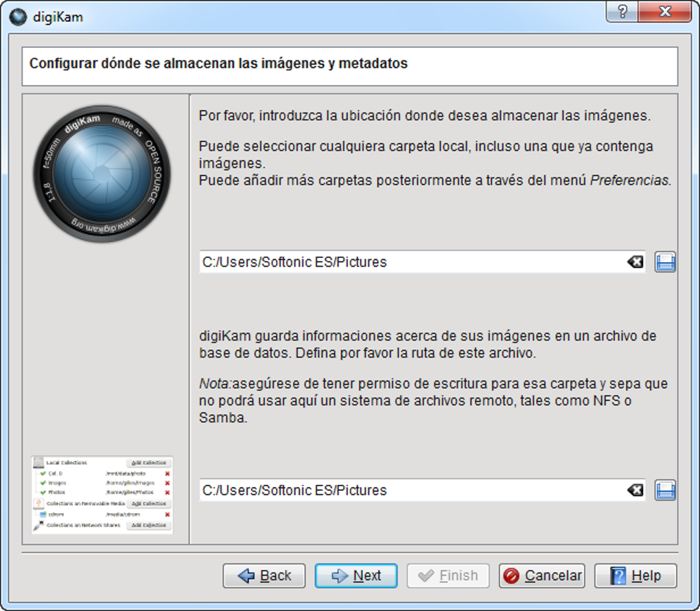Click the heading "Configurar dónde se almacenan las imágenes y metadatos"
700x611 pixels.
(x=218, y=63)
